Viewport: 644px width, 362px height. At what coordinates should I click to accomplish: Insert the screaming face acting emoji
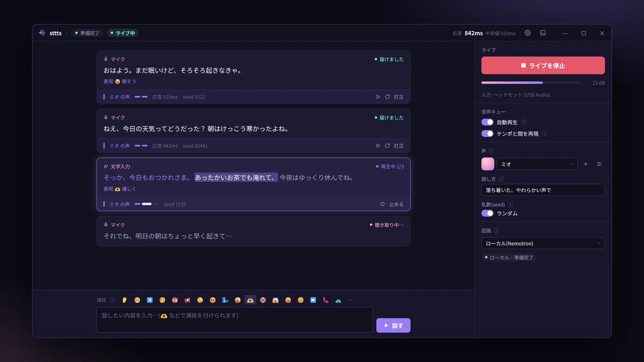click(276, 300)
